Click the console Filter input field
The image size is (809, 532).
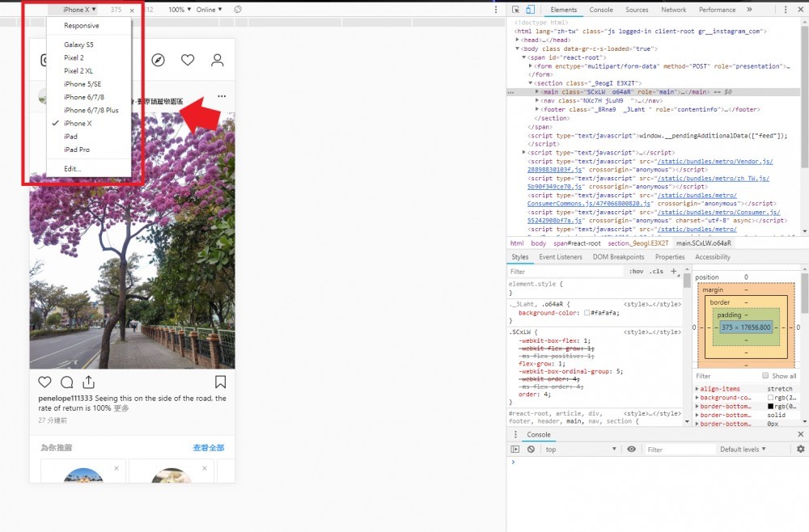(x=679, y=449)
